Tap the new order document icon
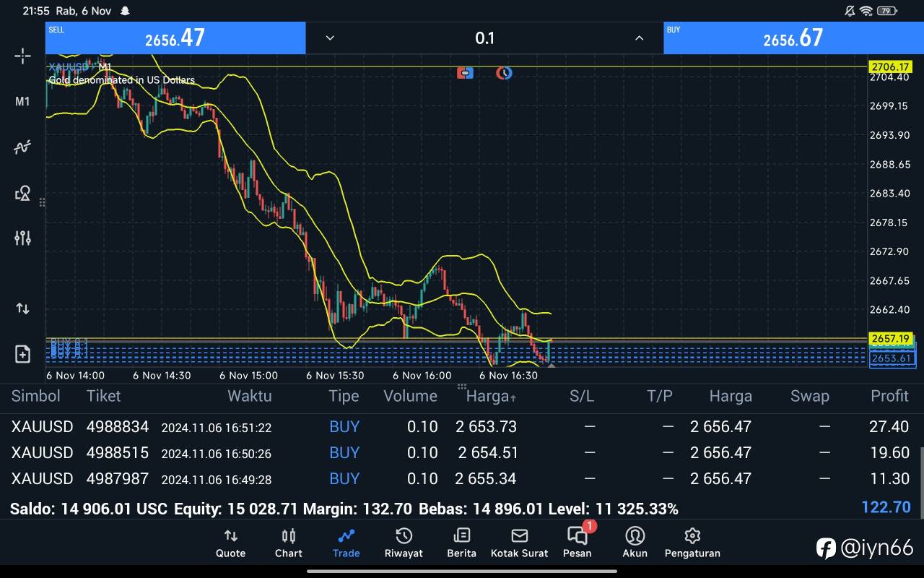The width and height of the screenshot is (924, 578). tap(22, 354)
